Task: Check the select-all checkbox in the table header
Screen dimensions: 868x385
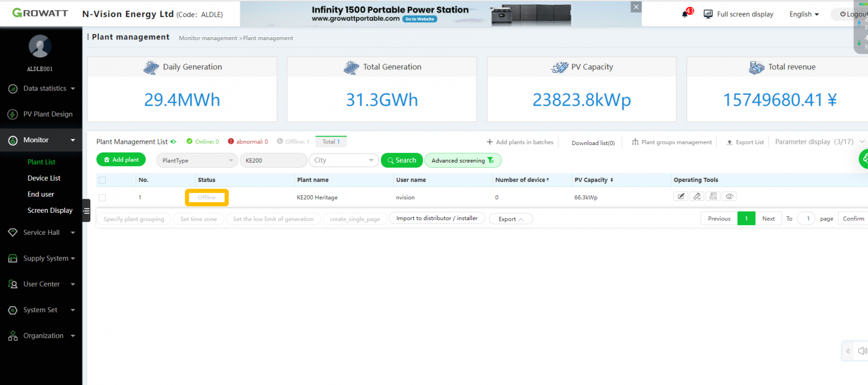Action: click(102, 180)
